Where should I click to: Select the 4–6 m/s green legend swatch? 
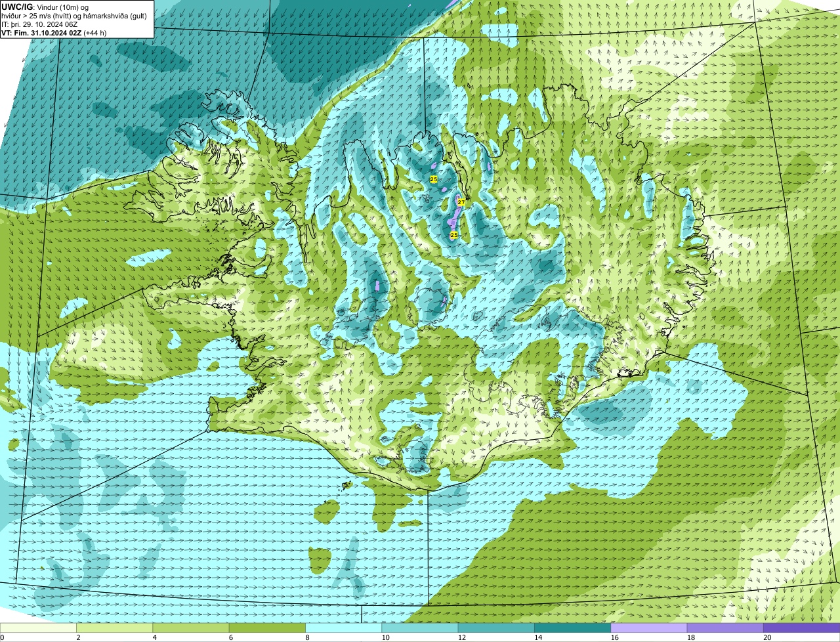click(190, 628)
